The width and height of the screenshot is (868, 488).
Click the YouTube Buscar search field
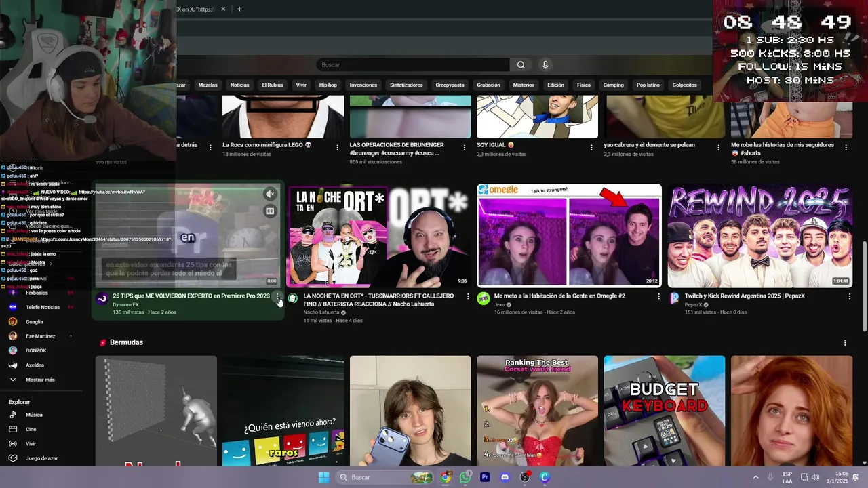[413, 65]
